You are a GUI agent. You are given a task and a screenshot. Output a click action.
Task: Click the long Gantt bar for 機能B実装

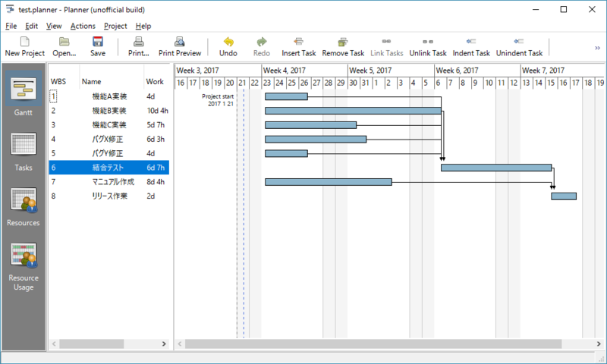click(353, 111)
